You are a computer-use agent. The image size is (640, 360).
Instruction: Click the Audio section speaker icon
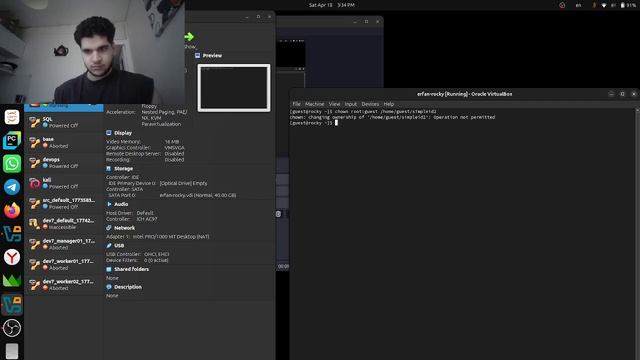(109, 204)
